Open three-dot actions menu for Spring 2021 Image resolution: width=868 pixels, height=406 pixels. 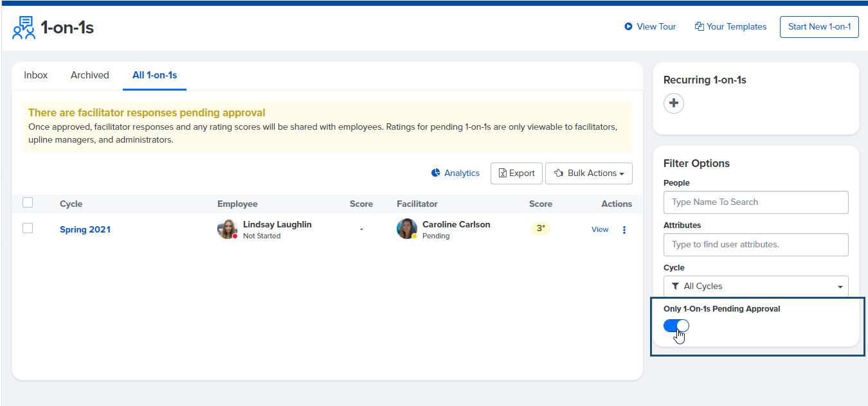tap(624, 230)
